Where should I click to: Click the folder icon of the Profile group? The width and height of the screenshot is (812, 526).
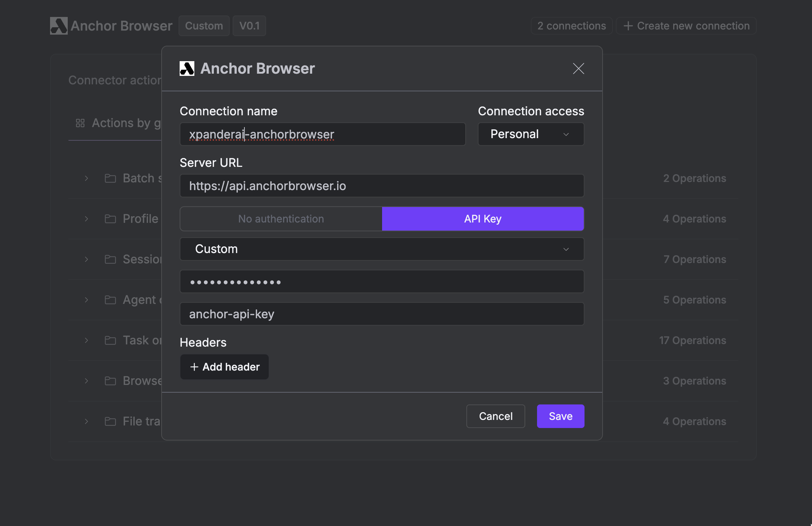pos(110,219)
